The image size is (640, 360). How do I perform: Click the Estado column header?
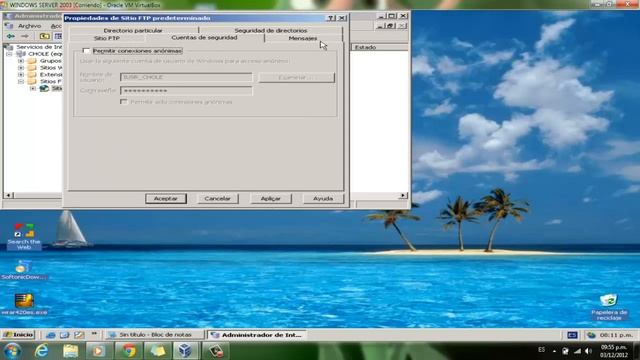click(x=380, y=47)
